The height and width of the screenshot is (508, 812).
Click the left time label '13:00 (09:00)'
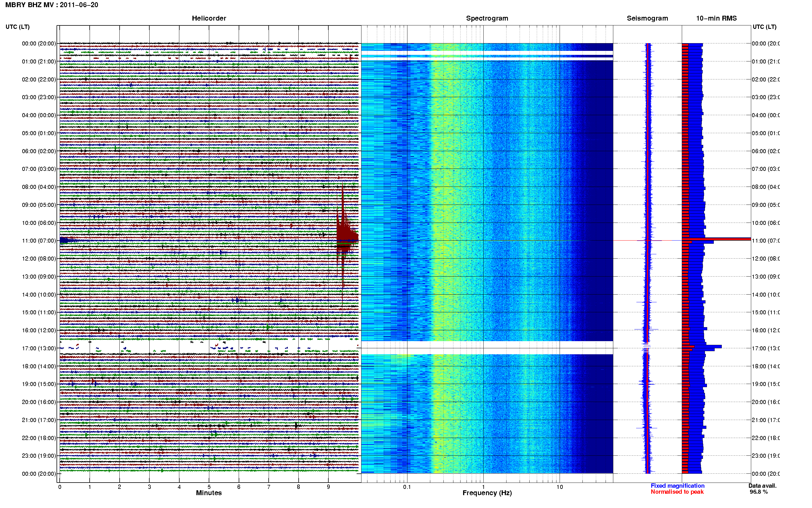click(39, 277)
